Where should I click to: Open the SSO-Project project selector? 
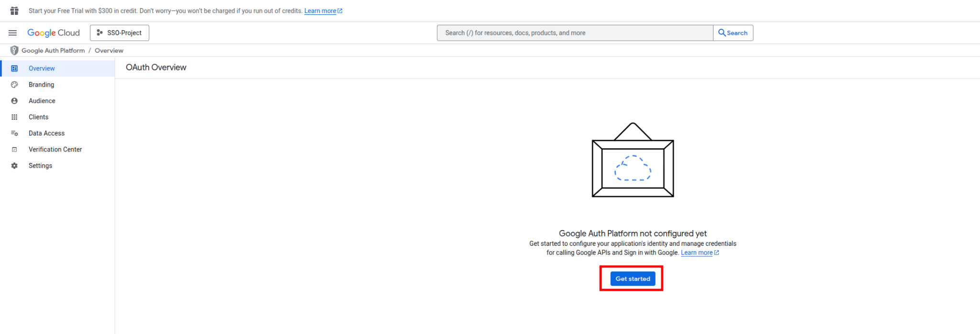pos(120,33)
